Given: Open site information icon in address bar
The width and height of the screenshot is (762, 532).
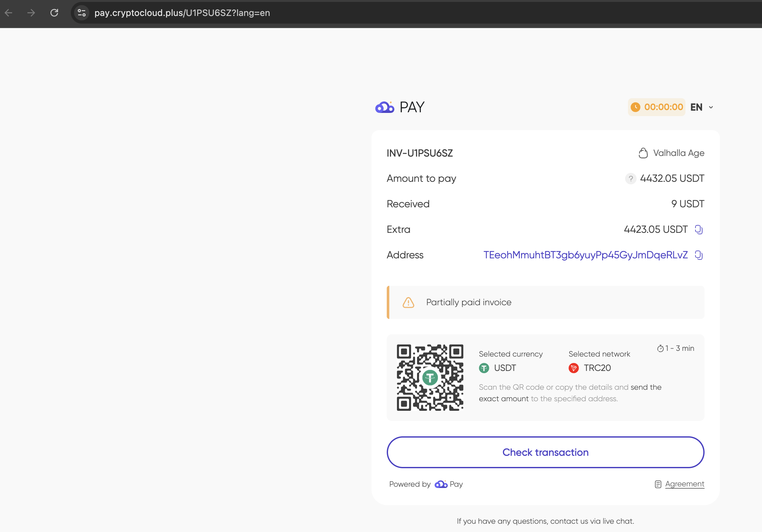Looking at the screenshot, I should [x=82, y=13].
